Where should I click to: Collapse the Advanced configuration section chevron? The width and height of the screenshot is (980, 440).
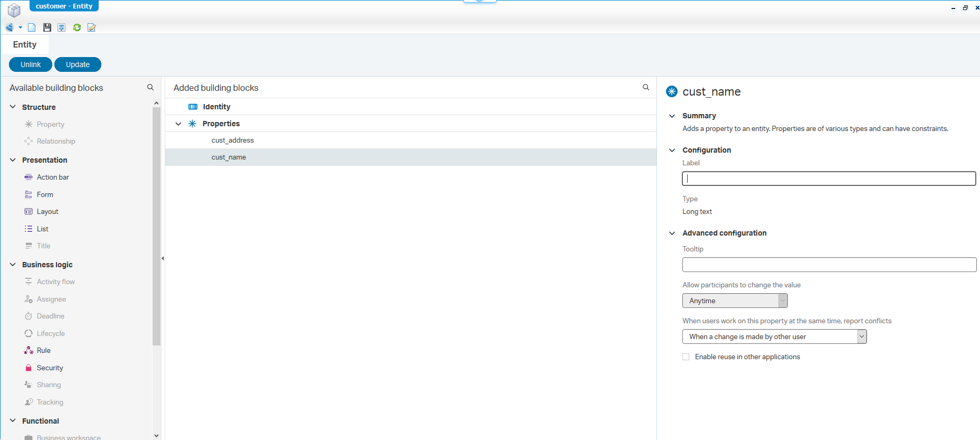672,233
